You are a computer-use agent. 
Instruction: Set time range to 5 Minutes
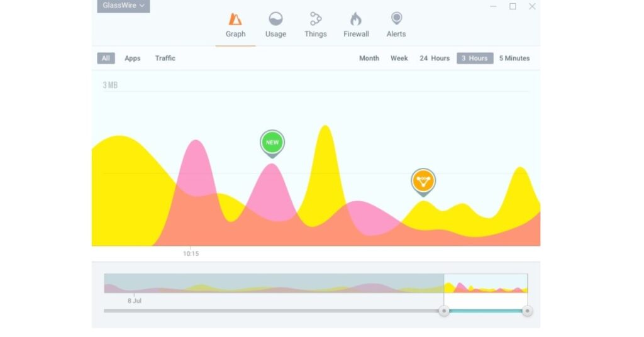514,58
